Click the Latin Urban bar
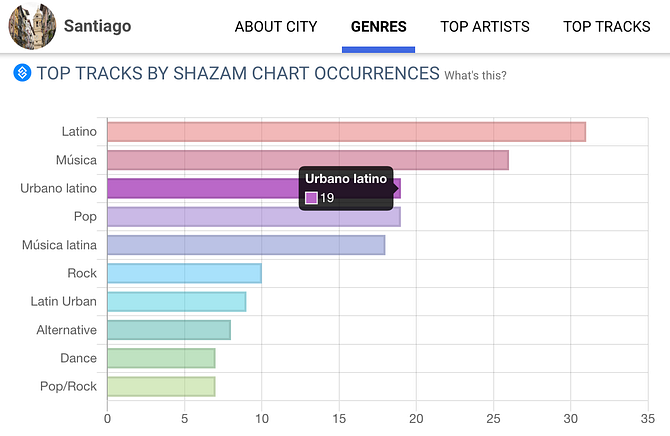670x436 pixels. [176, 301]
